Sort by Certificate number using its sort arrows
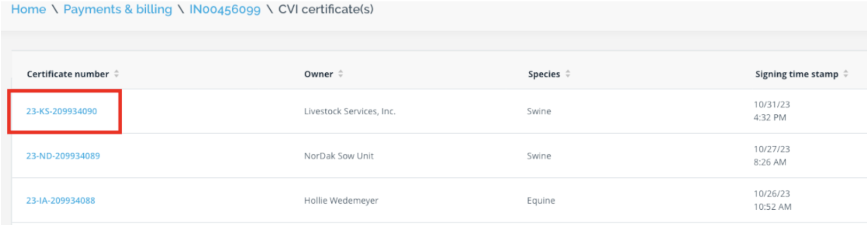Viewport: 868px width, 225px height. (117, 74)
